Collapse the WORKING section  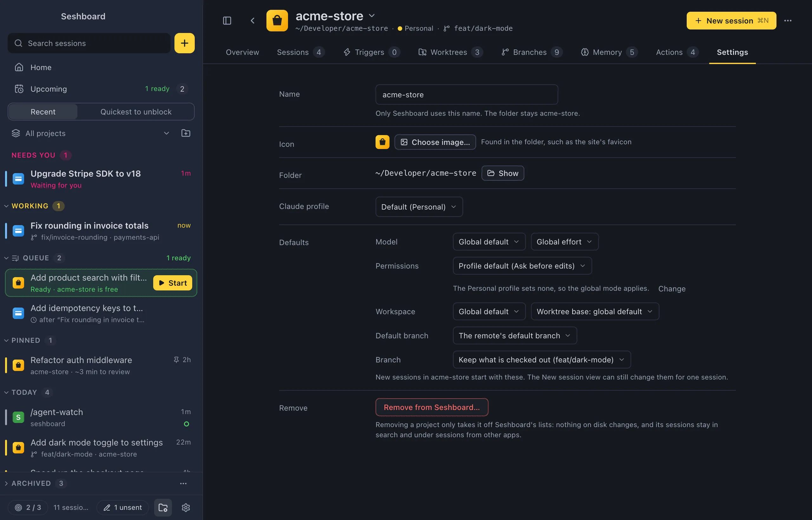point(6,206)
